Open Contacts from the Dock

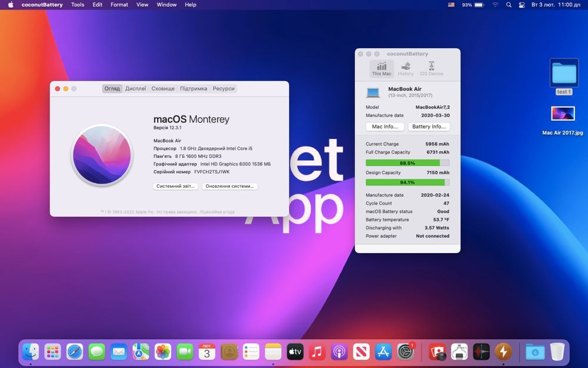tap(229, 352)
